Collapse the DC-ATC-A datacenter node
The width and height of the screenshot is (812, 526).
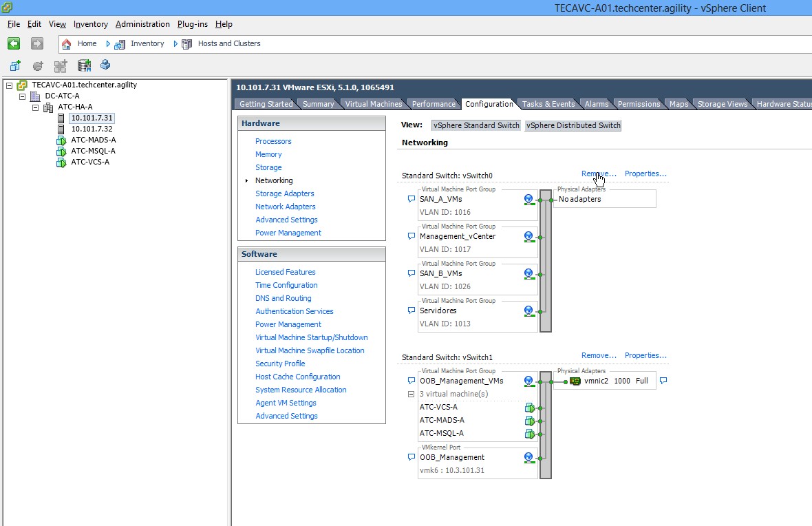(x=22, y=96)
